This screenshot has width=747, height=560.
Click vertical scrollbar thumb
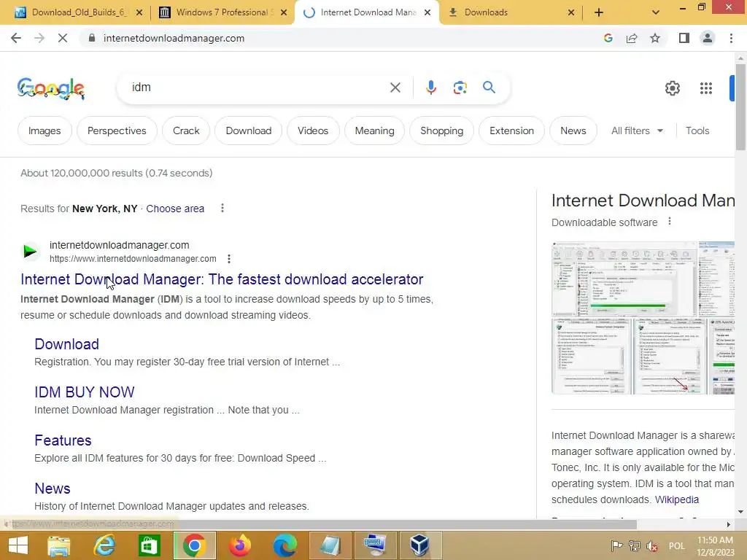(740, 106)
